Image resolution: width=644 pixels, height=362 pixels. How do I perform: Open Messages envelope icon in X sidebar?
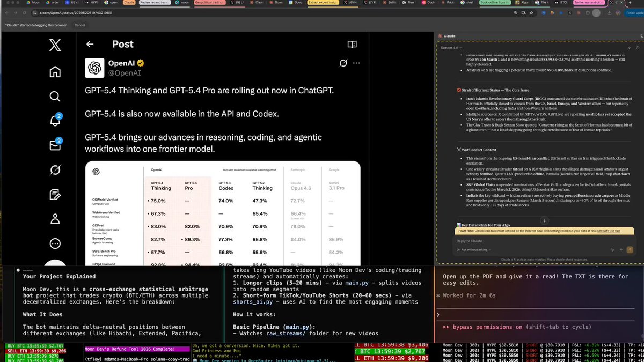click(x=55, y=145)
